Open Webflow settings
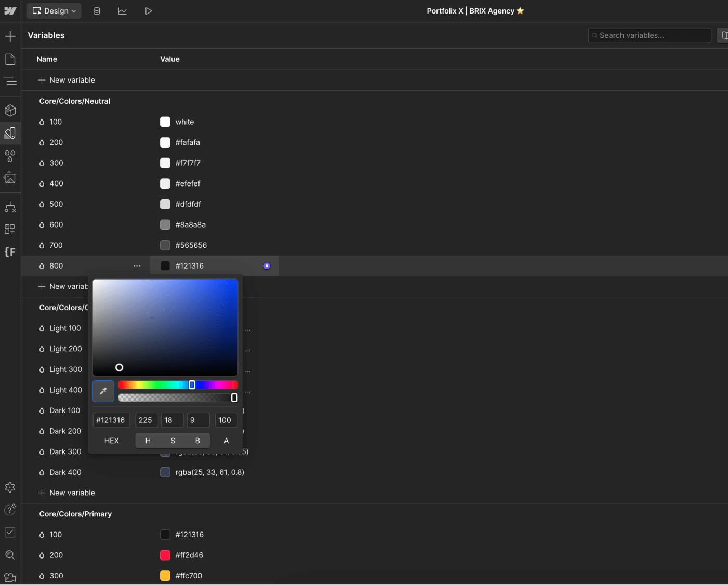728x585 pixels. point(10,487)
